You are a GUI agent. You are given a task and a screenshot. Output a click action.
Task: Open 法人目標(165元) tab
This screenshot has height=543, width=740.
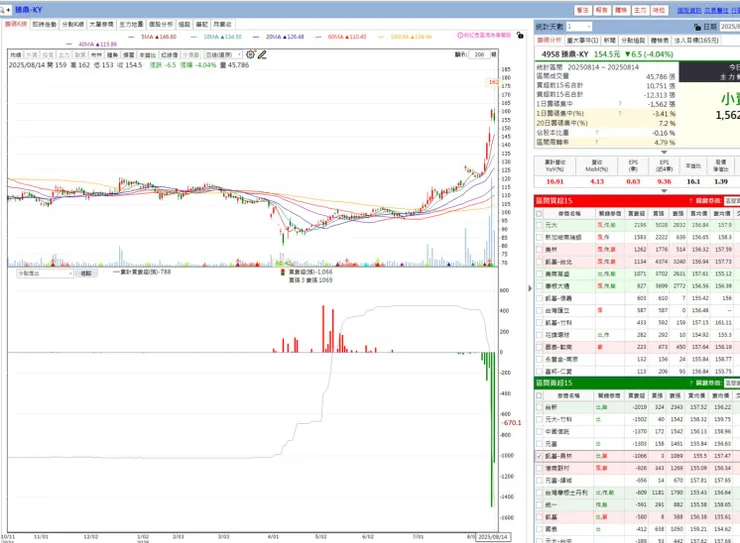[696, 41]
